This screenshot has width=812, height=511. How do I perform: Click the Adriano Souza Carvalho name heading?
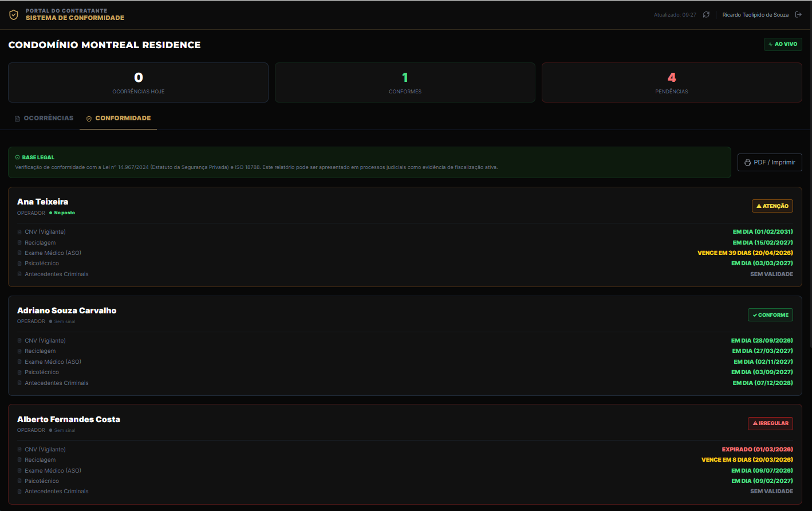(x=66, y=310)
